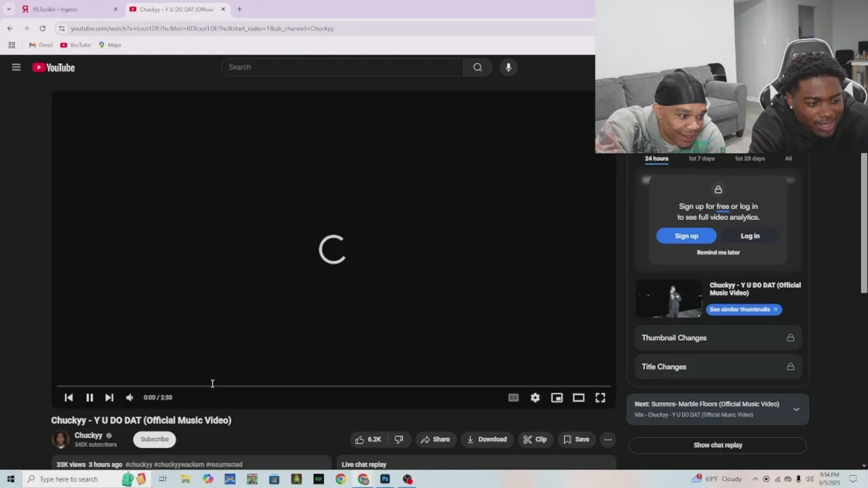Click the Chuckyy channel name
Screen dimensions: 868x488
(x=88, y=435)
